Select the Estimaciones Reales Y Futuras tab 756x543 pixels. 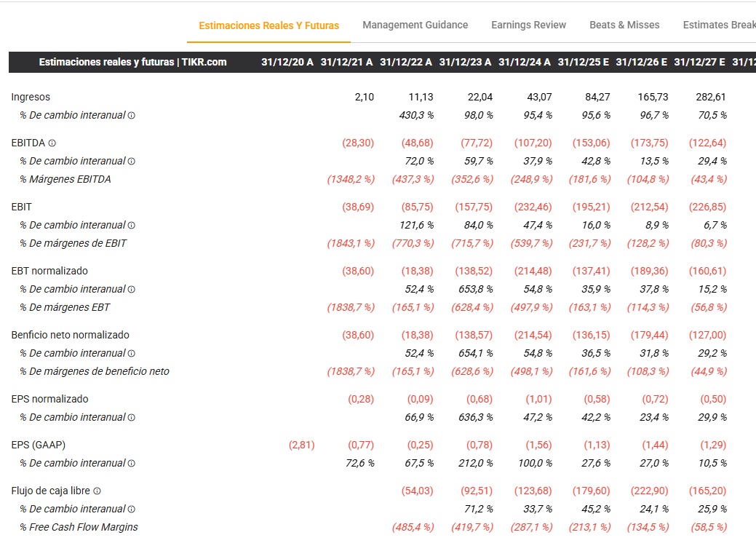point(268,25)
